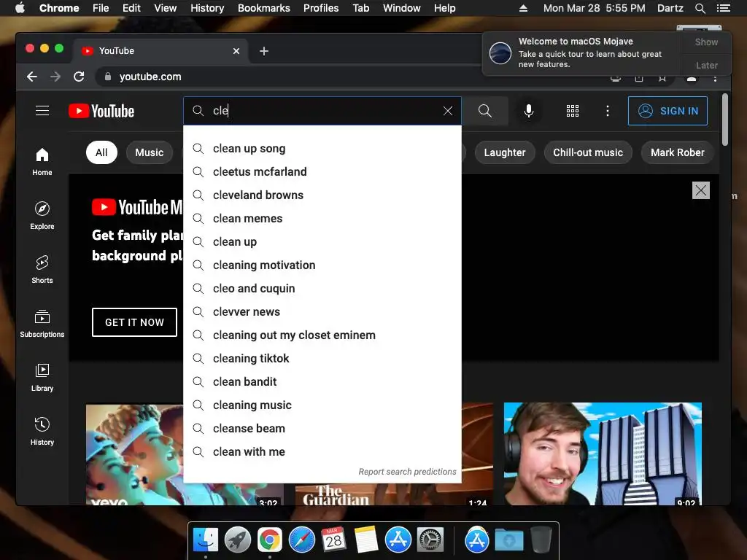Start voice search with the microphone
Image resolution: width=747 pixels, height=560 pixels.
pyautogui.click(x=528, y=111)
